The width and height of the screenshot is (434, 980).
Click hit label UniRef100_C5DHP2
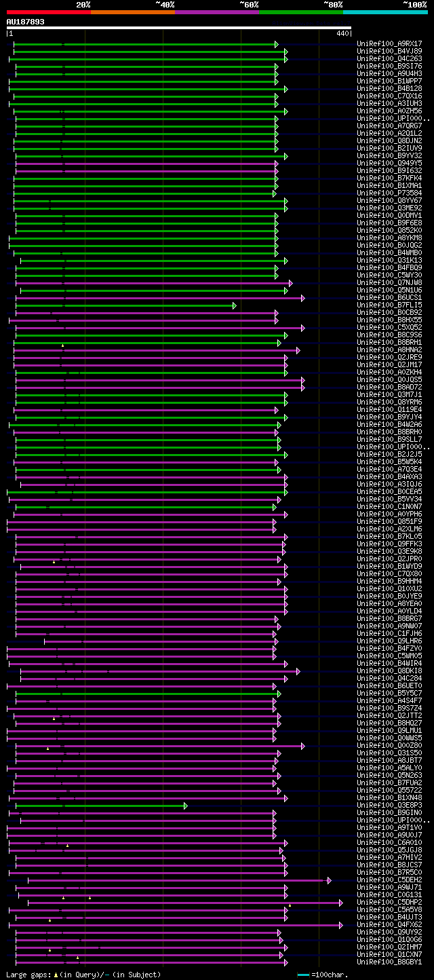[x=389, y=903]
